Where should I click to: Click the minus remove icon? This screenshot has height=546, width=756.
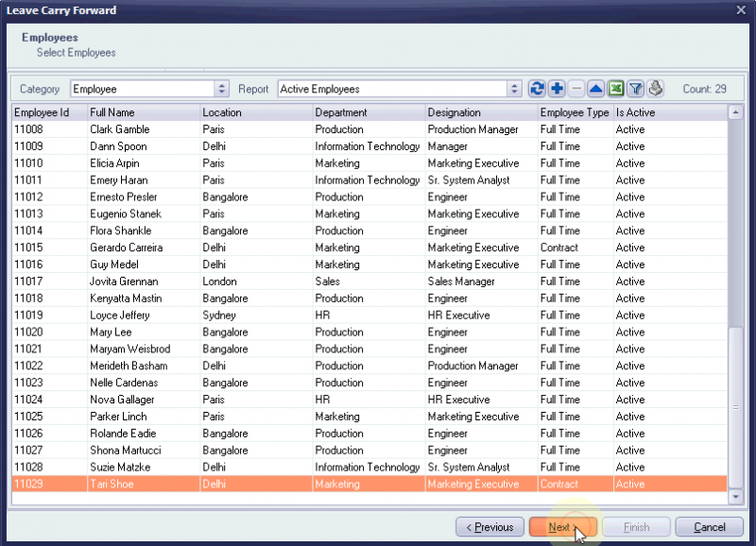576,89
